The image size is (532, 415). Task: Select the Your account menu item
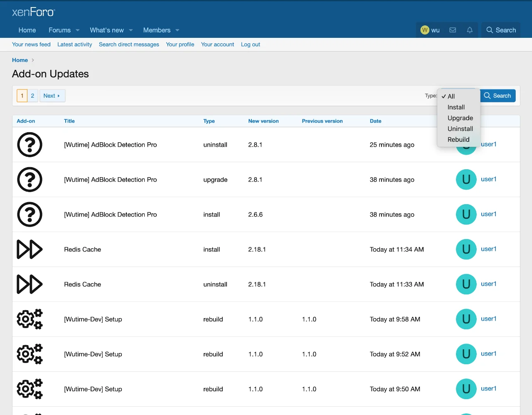217,44
